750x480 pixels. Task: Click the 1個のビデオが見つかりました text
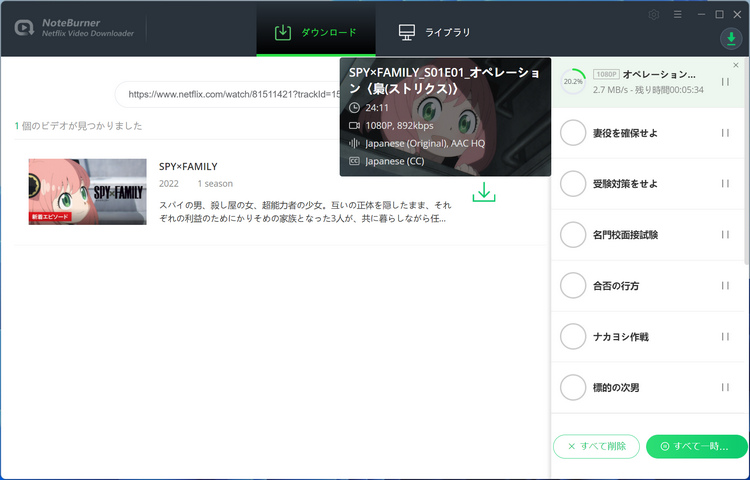coord(78,126)
